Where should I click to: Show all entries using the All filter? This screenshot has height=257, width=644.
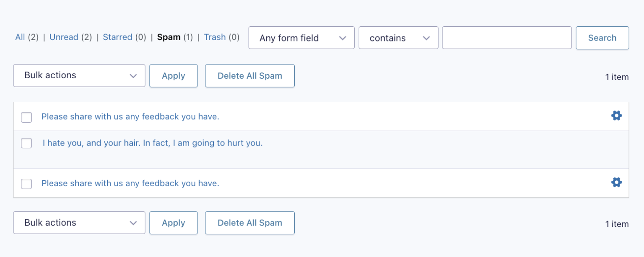pyautogui.click(x=20, y=37)
